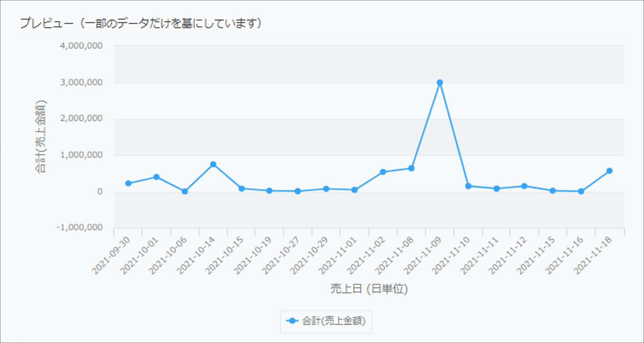Select the 2021-11-08 data point

coord(411,168)
